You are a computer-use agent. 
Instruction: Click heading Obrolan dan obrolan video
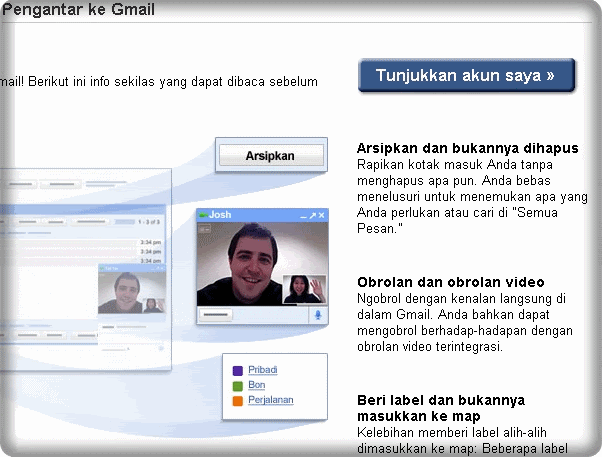451,282
